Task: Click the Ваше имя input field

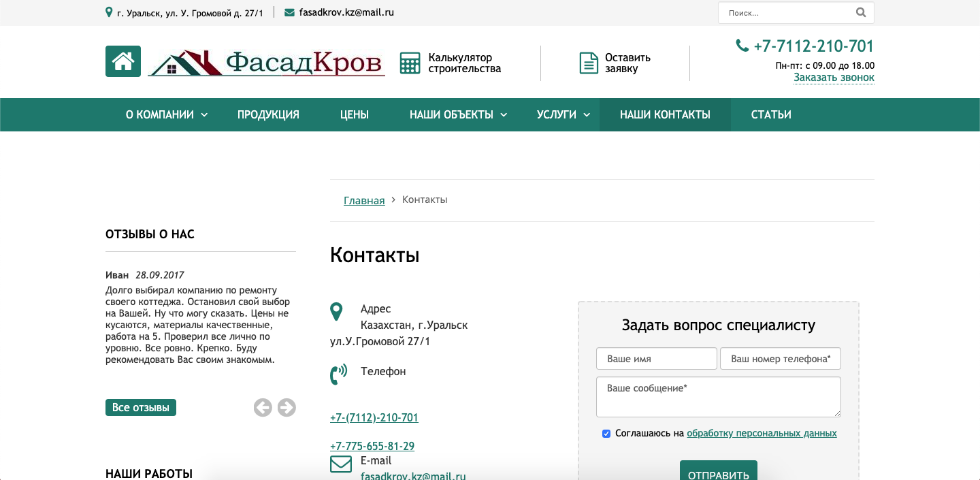Action: pos(656,359)
